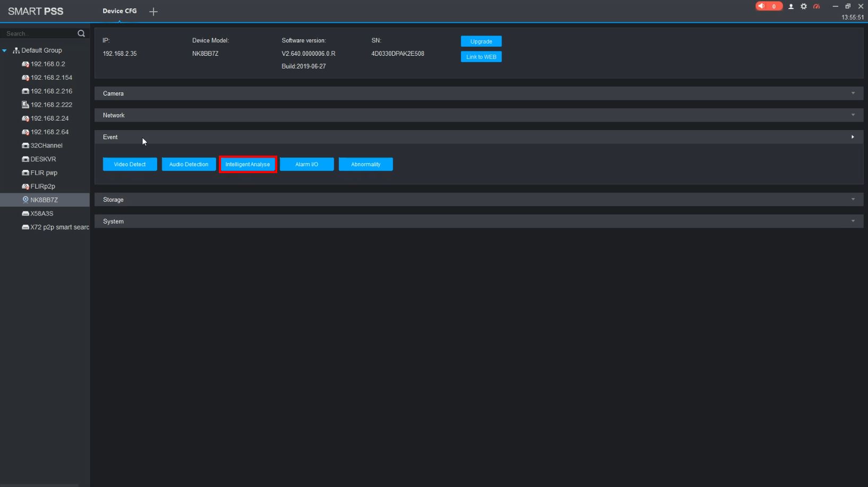Click software version V2.640.0000006.0.R
This screenshot has width=868, height=487.
point(309,54)
